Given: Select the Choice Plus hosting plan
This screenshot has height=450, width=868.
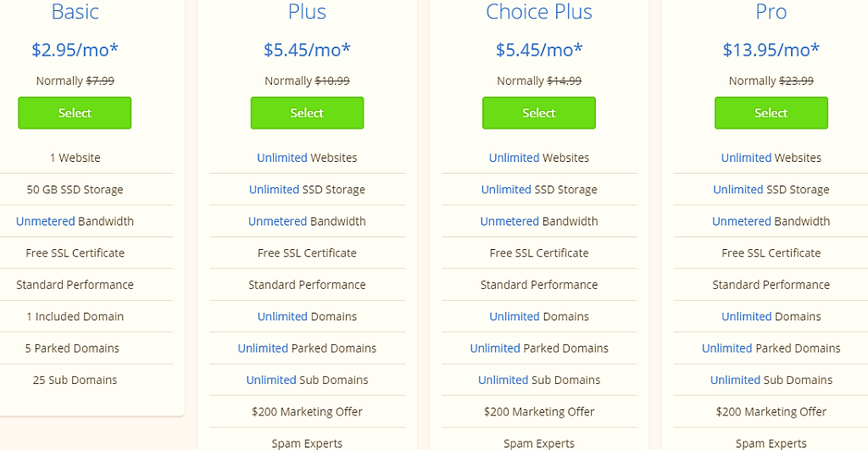Looking at the screenshot, I should click(539, 113).
